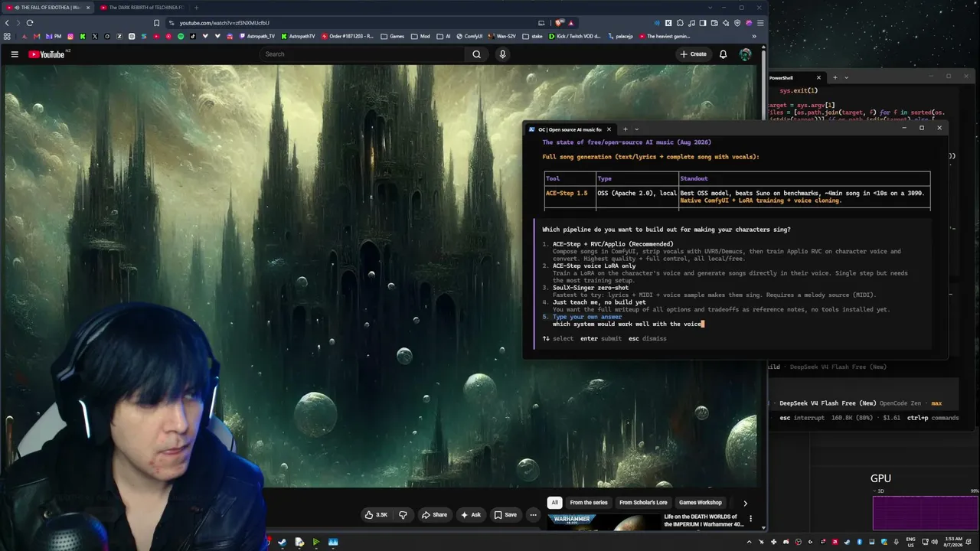
Task: Close the OC Open source AI music tab
Action: 609,129
